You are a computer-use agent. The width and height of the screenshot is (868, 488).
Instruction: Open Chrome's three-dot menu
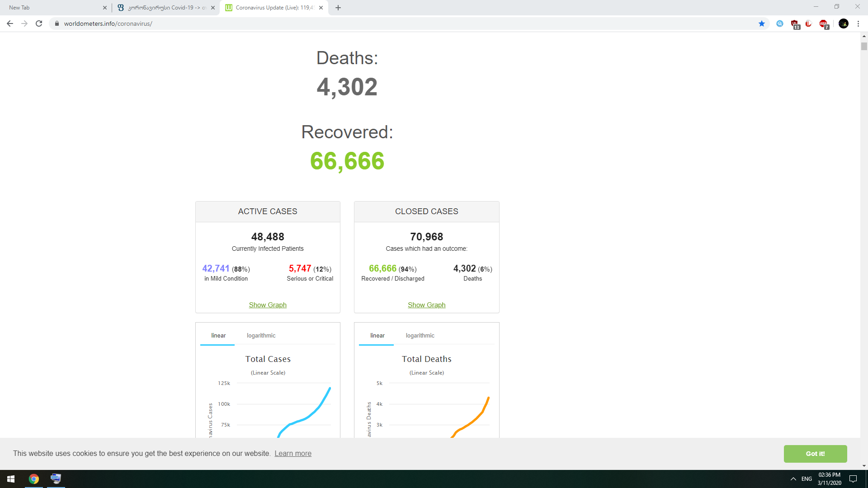[x=858, y=23]
